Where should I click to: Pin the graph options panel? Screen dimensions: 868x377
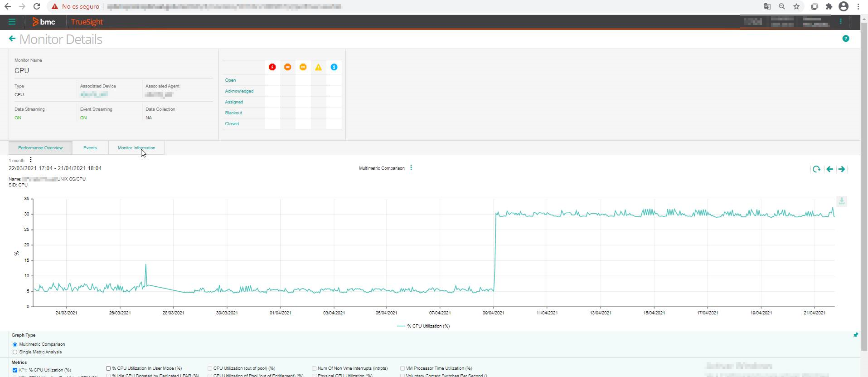point(855,335)
